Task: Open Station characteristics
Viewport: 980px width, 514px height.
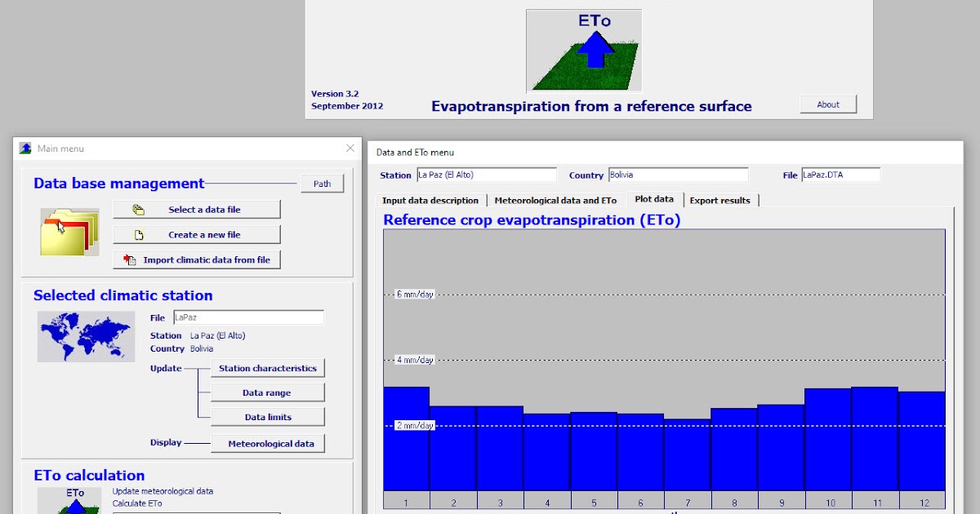Action: pyautogui.click(x=268, y=368)
